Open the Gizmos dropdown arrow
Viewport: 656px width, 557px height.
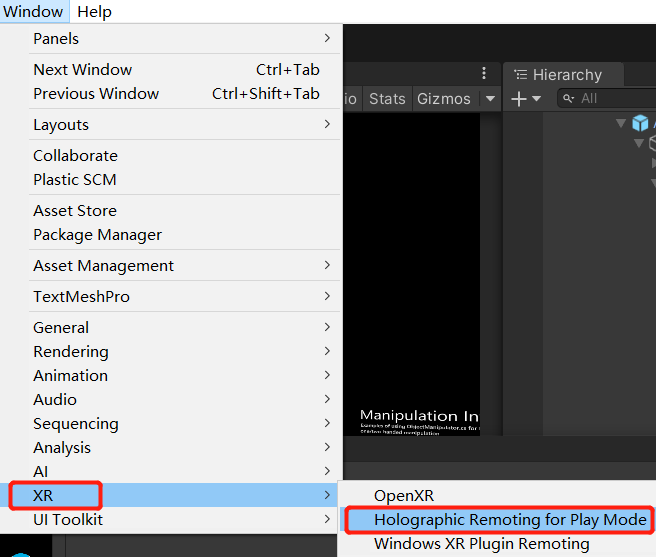point(490,99)
